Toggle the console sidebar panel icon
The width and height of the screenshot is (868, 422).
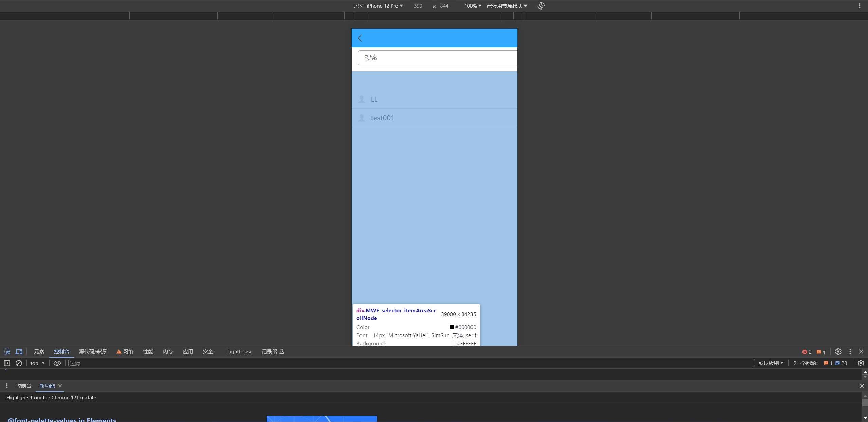click(7, 363)
